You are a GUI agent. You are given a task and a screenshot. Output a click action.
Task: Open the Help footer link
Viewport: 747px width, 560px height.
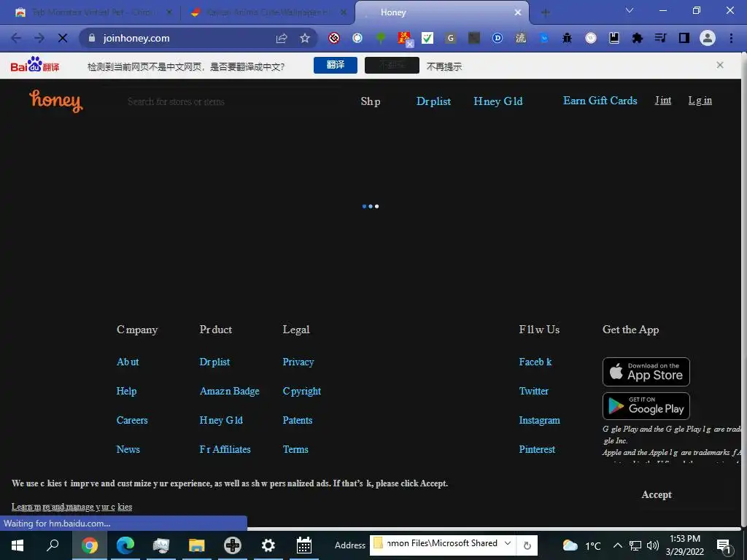pos(126,391)
